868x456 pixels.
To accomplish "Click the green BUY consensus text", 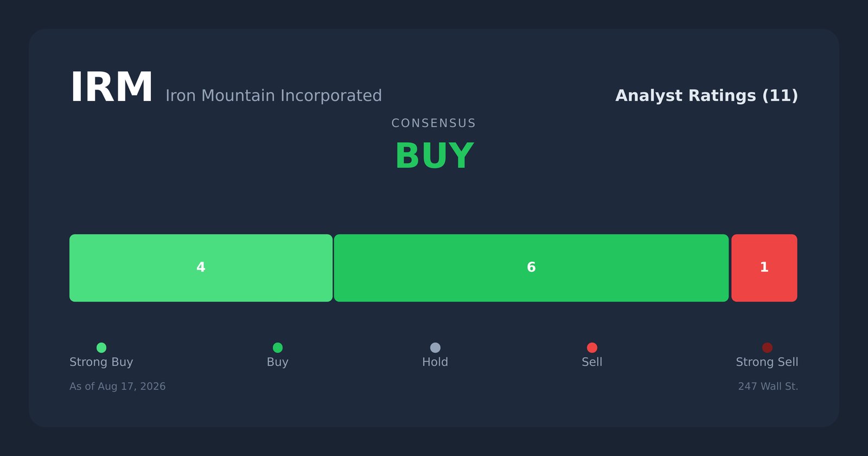I will coord(434,156).
